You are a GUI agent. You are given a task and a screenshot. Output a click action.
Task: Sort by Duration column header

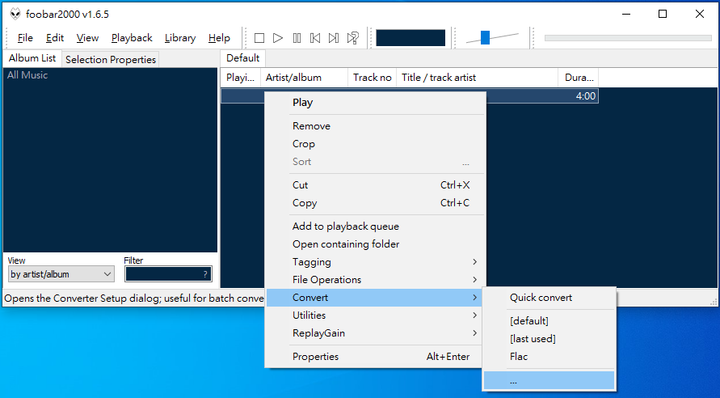pyautogui.click(x=578, y=78)
